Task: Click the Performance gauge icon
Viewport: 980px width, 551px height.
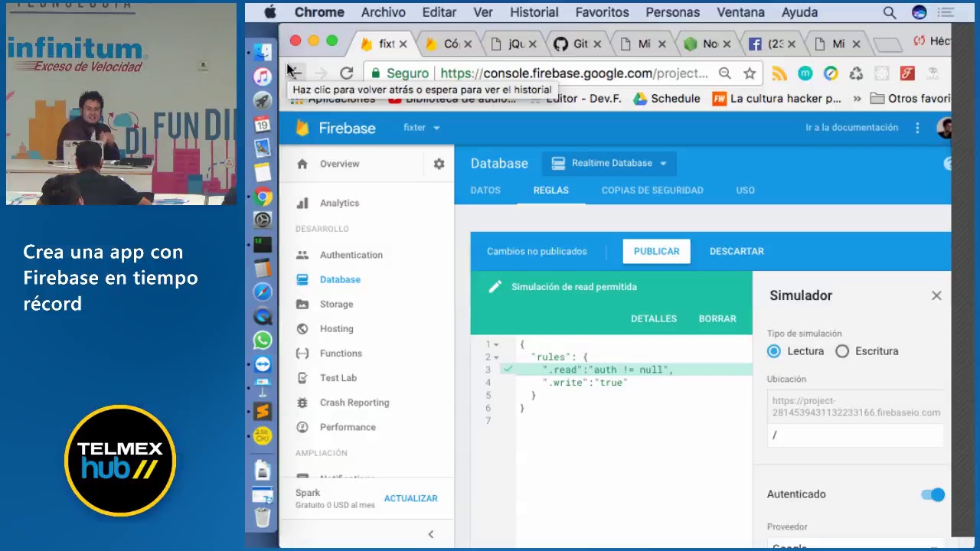Action: (302, 427)
